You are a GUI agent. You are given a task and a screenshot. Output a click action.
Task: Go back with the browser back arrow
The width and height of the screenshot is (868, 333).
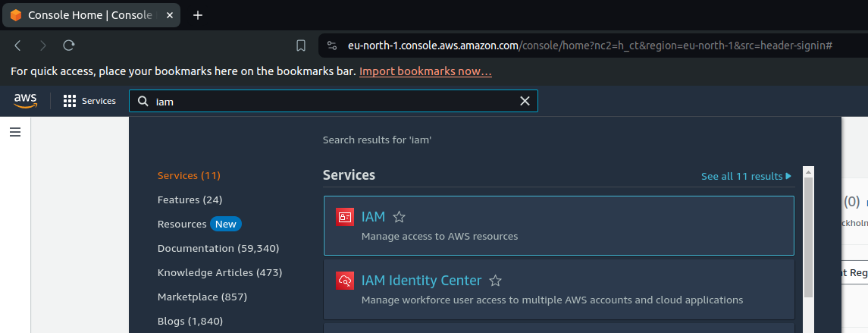tap(17, 46)
